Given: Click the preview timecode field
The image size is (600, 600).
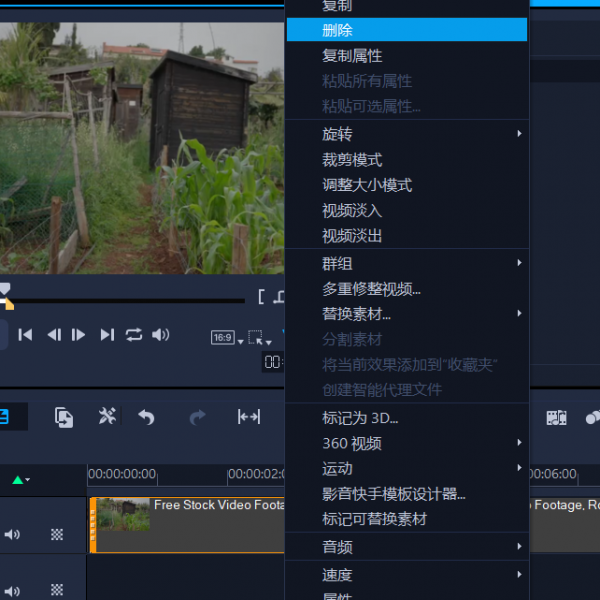Looking at the screenshot, I should pyautogui.click(x=273, y=362).
